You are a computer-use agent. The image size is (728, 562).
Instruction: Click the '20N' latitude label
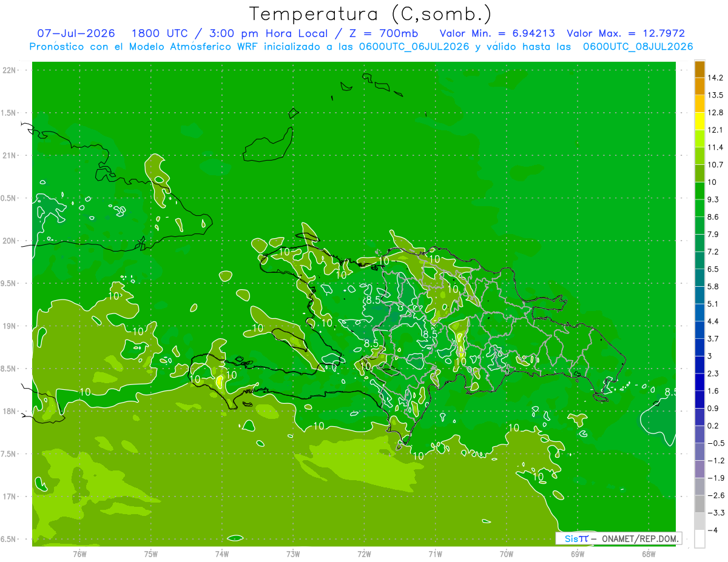pyautogui.click(x=9, y=241)
